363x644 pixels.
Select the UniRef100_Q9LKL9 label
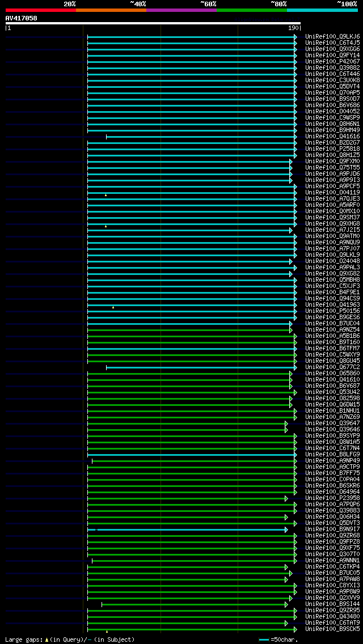(332, 255)
